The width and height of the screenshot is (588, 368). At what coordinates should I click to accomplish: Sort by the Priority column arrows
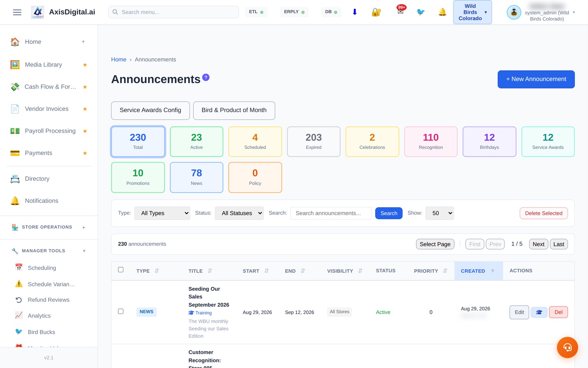[x=445, y=271]
